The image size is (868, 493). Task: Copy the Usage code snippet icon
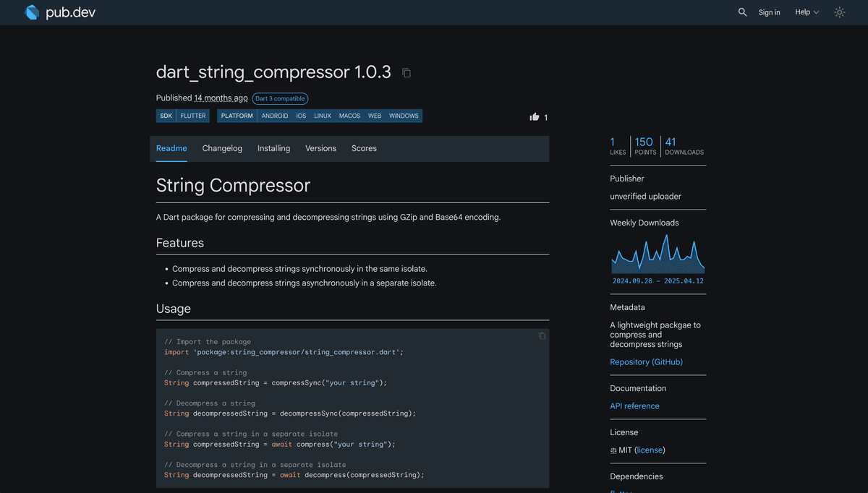(x=542, y=335)
